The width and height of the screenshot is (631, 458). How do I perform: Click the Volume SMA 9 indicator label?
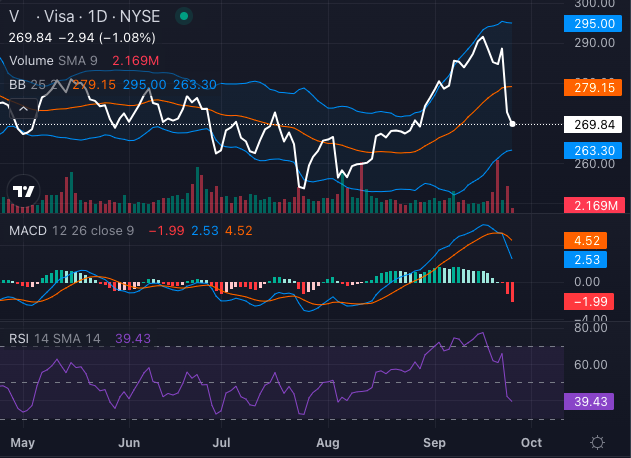coord(53,61)
